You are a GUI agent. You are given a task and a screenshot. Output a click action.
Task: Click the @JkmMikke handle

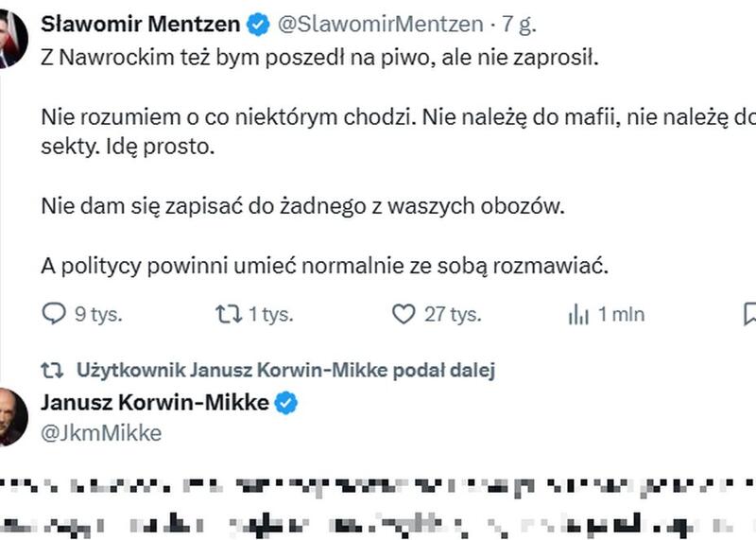(x=101, y=433)
